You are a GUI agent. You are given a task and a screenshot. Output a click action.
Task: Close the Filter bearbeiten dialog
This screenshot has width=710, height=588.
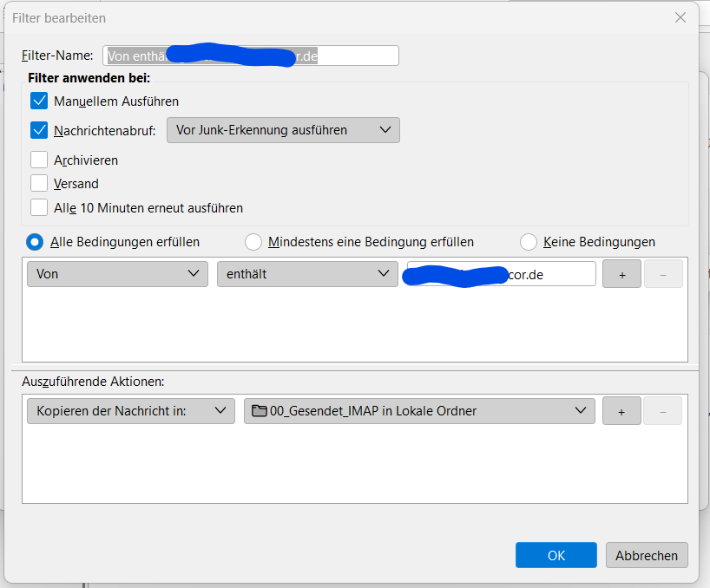pyautogui.click(x=680, y=17)
